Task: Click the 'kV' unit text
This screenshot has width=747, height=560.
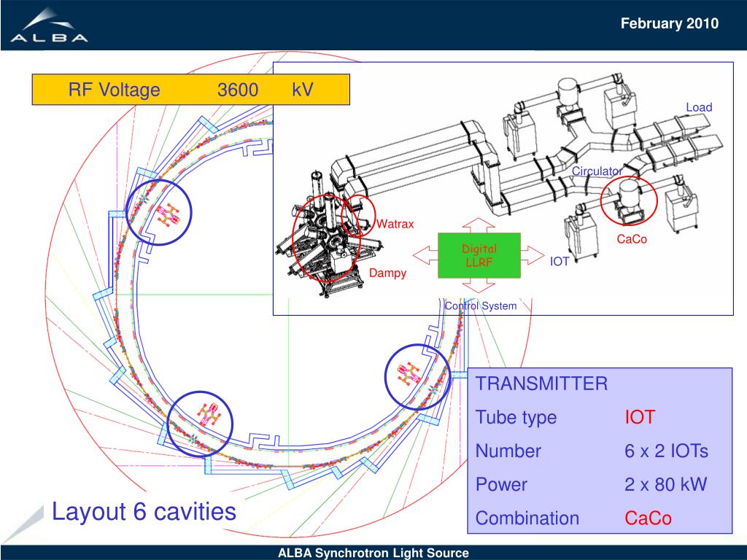Action: [x=303, y=89]
